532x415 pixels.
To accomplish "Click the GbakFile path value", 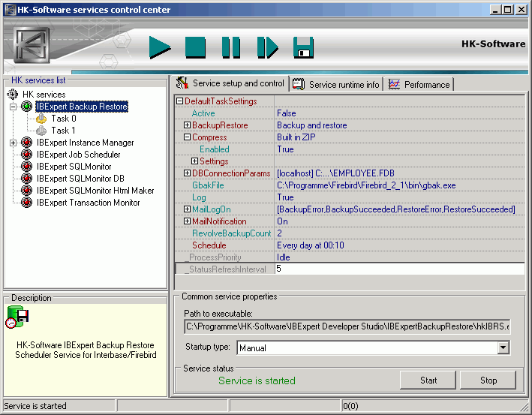I will pos(366,185).
